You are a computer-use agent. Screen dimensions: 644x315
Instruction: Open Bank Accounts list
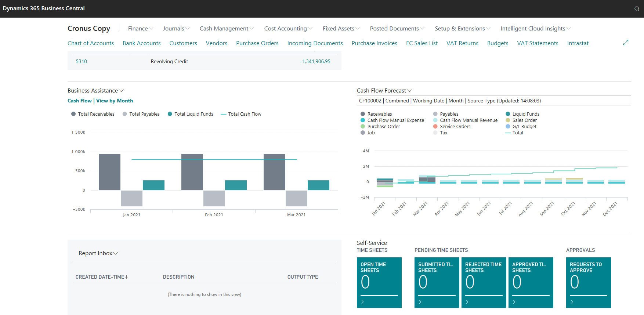tap(142, 43)
